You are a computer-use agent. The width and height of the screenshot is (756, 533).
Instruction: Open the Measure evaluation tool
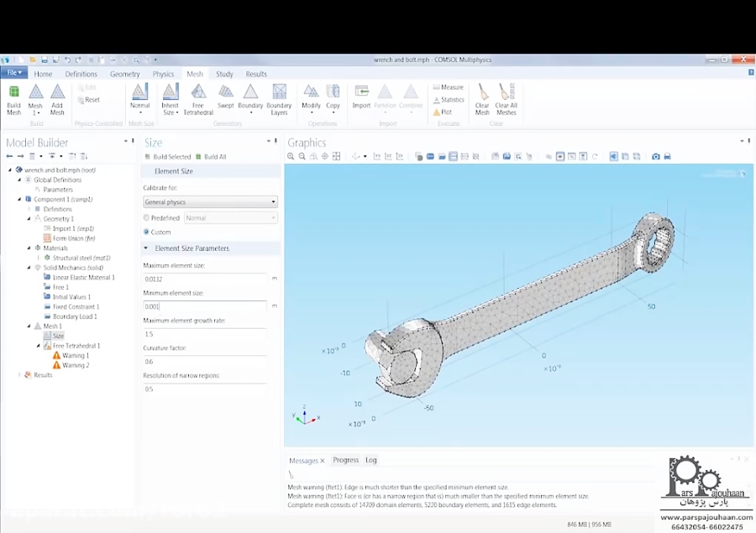pyautogui.click(x=448, y=86)
